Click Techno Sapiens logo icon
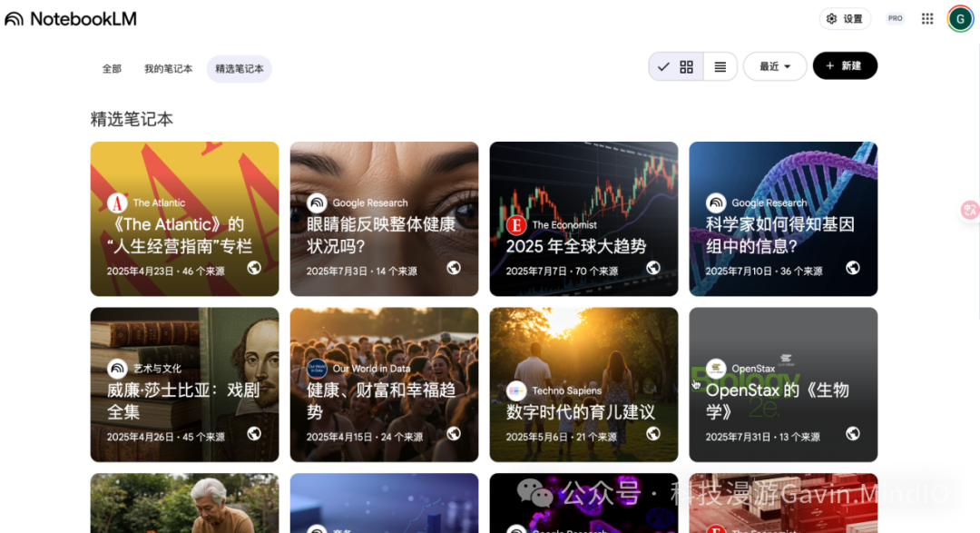This screenshot has height=533, width=980. point(516,391)
